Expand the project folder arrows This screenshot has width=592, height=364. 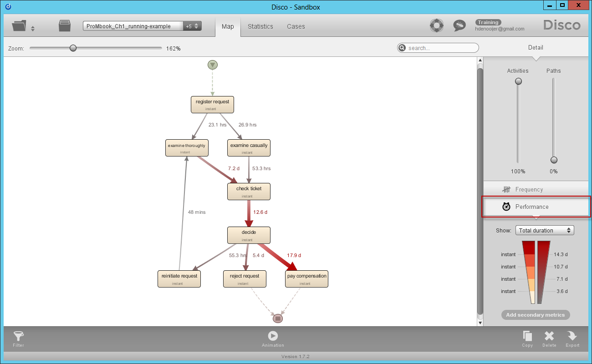click(32, 29)
